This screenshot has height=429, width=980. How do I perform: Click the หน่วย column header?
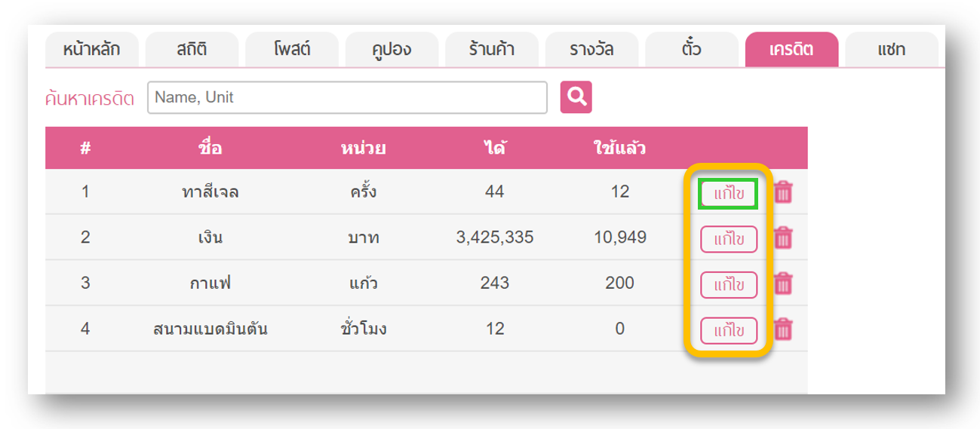tap(364, 148)
